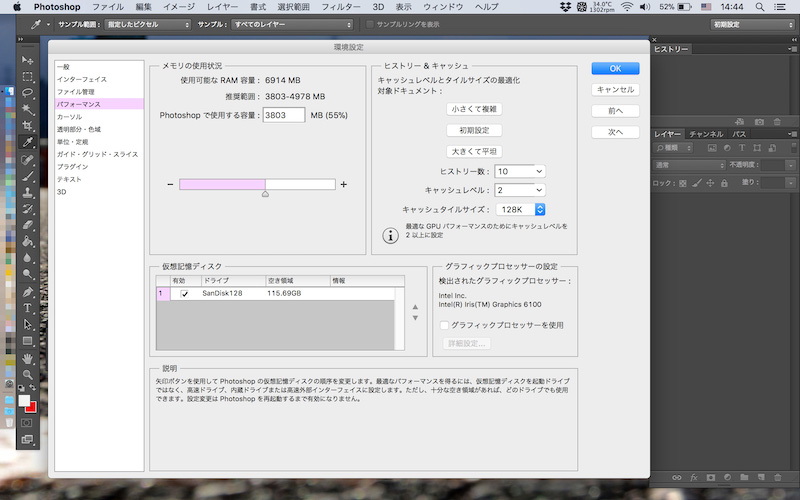Select the Hand tool
Screen dimensions: 800x500
pyautogui.click(x=28, y=359)
